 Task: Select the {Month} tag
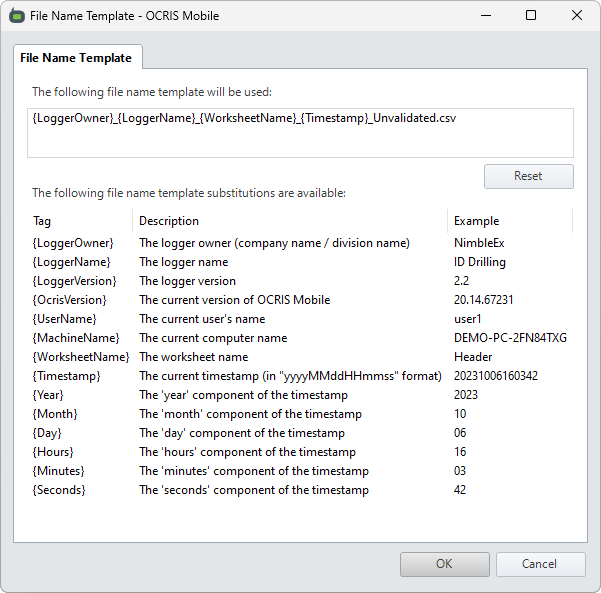(x=55, y=414)
